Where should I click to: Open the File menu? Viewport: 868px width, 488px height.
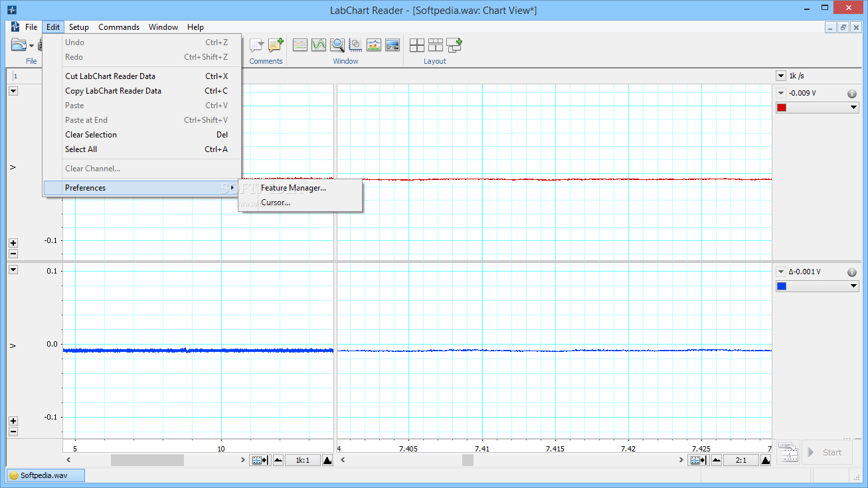pyautogui.click(x=31, y=27)
